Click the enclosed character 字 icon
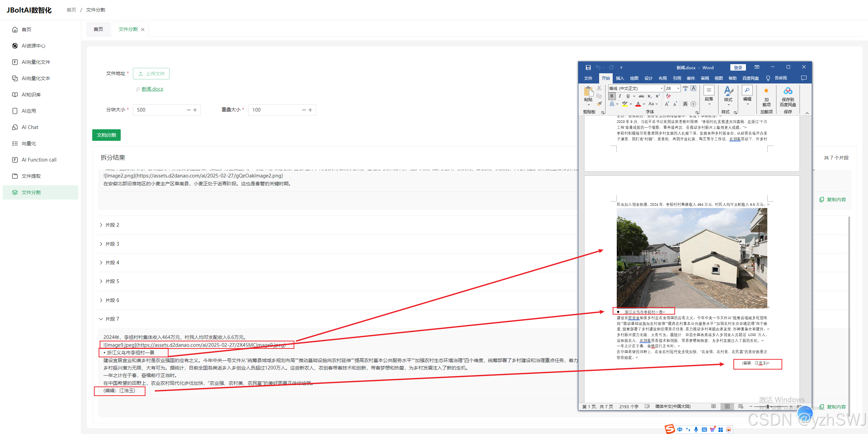868x434 pixels. 693,104
